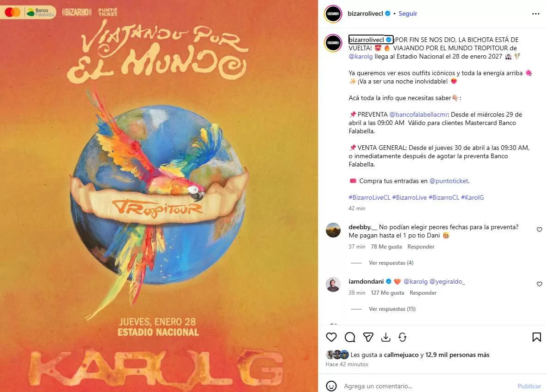Open the #KarolG hashtag

472,197
